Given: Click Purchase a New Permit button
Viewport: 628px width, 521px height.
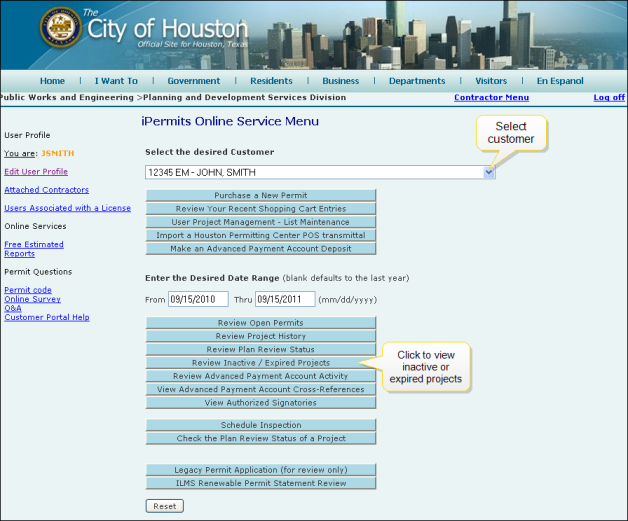Looking at the screenshot, I should pos(261,195).
